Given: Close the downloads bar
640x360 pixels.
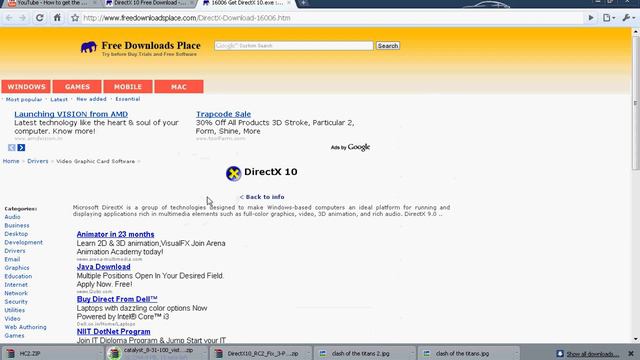Looking at the screenshot, I should pos(631,353).
